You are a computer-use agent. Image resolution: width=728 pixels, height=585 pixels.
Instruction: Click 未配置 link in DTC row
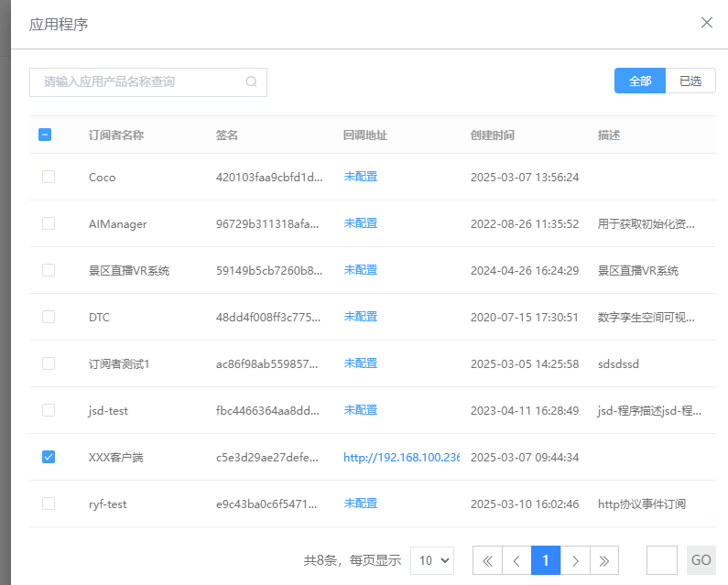click(360, 317)
